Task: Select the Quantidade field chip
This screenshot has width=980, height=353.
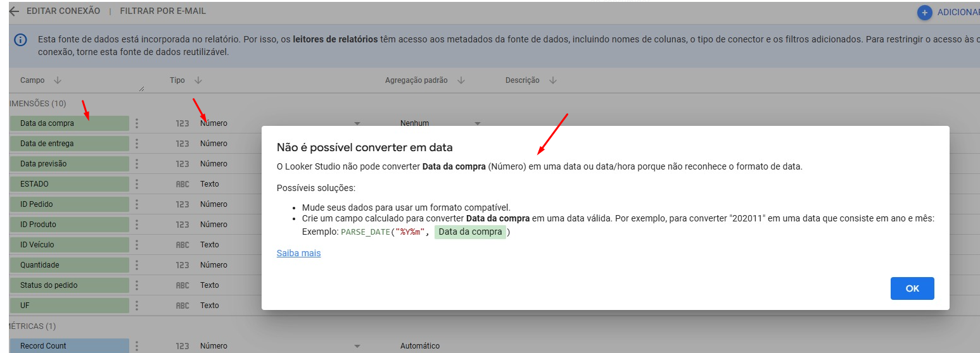Action: tap(69, 265)
